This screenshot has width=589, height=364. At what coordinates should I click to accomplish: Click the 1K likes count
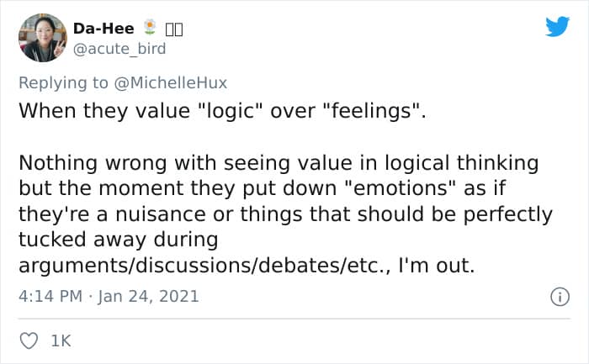(x=61, y=340)
